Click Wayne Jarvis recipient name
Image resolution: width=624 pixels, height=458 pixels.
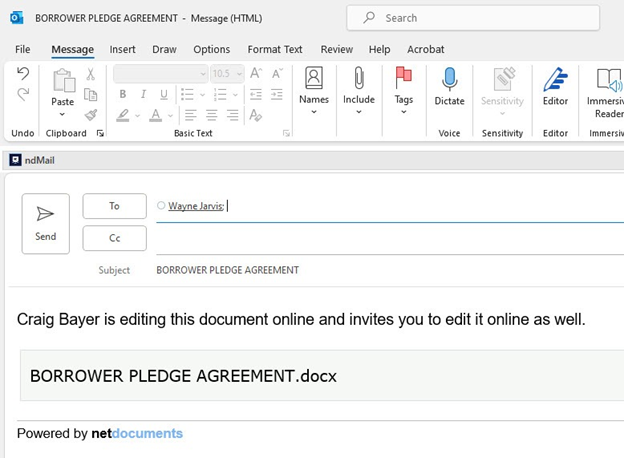(x=196, y=206)
